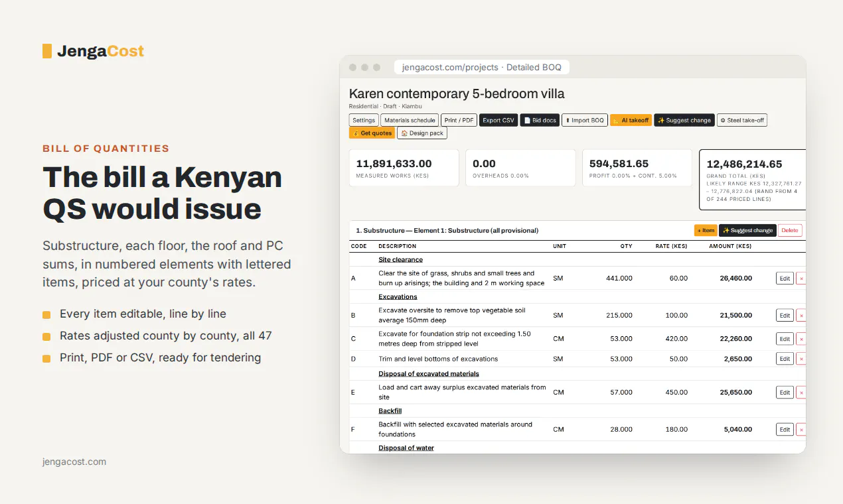The image size is (843, 504).
Task: Open Bid docs
Action: pos(540,120)
